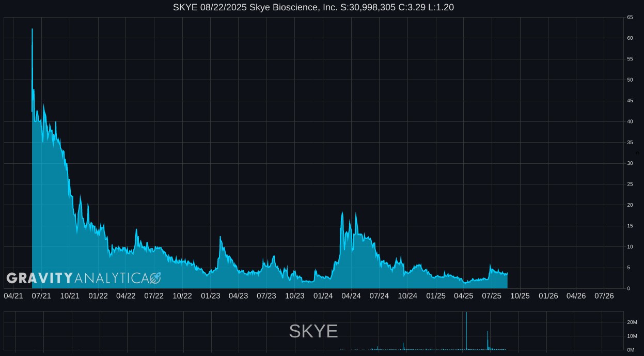Click the 65 price axis label

(x=630, y=17)
